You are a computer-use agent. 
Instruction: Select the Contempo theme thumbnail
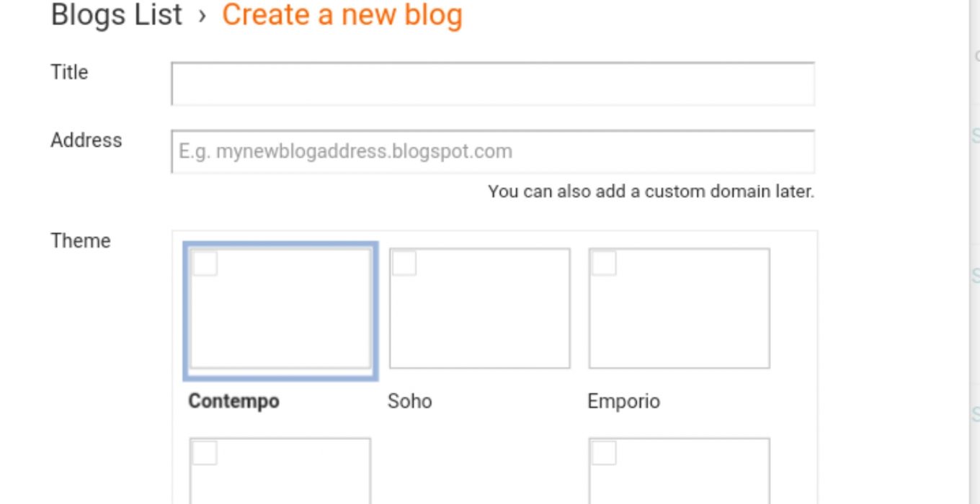(x=280, y=309)
